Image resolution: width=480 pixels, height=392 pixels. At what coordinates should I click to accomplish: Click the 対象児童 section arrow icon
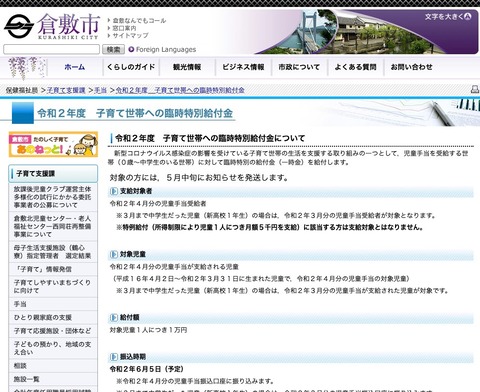114,254
